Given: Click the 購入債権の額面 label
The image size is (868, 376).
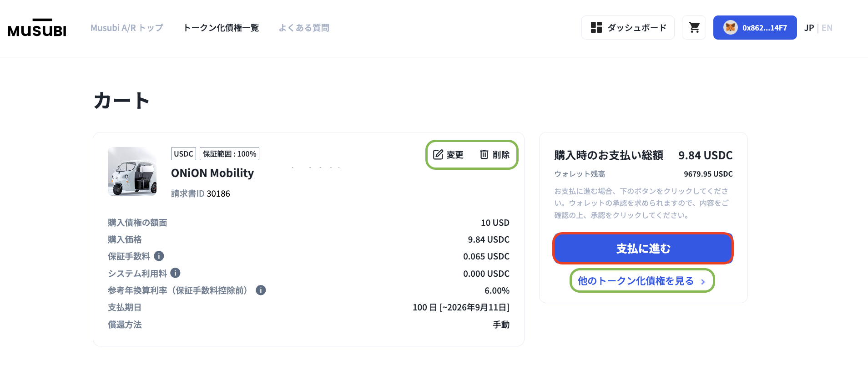Looking at the screenshot, I should (x=137, y=223).
